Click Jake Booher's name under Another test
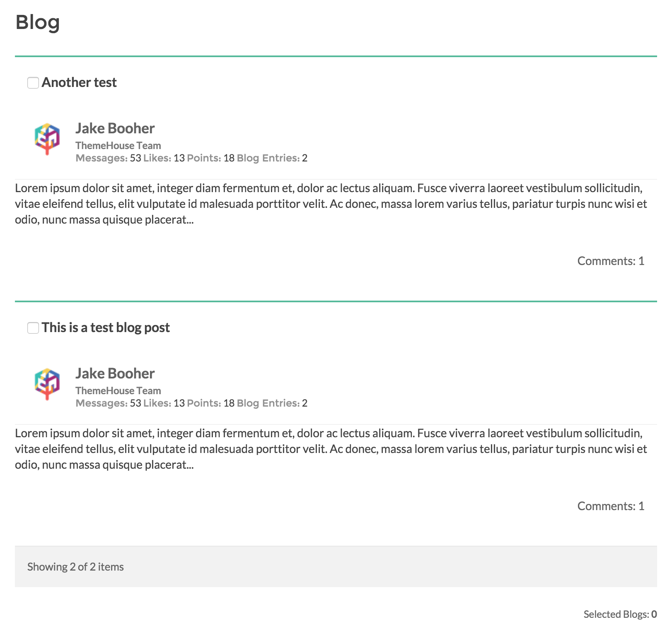672x636 pixels. point(115,128)
